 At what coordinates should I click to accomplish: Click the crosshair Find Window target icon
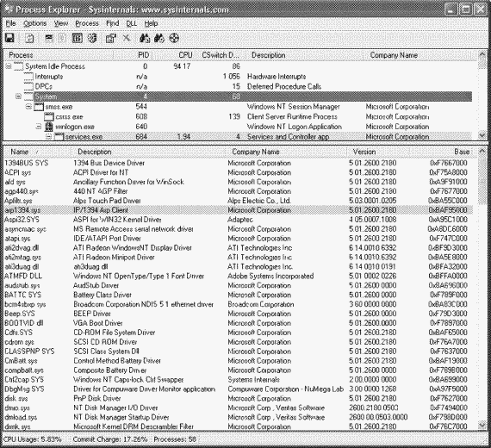tap(174, 38)
